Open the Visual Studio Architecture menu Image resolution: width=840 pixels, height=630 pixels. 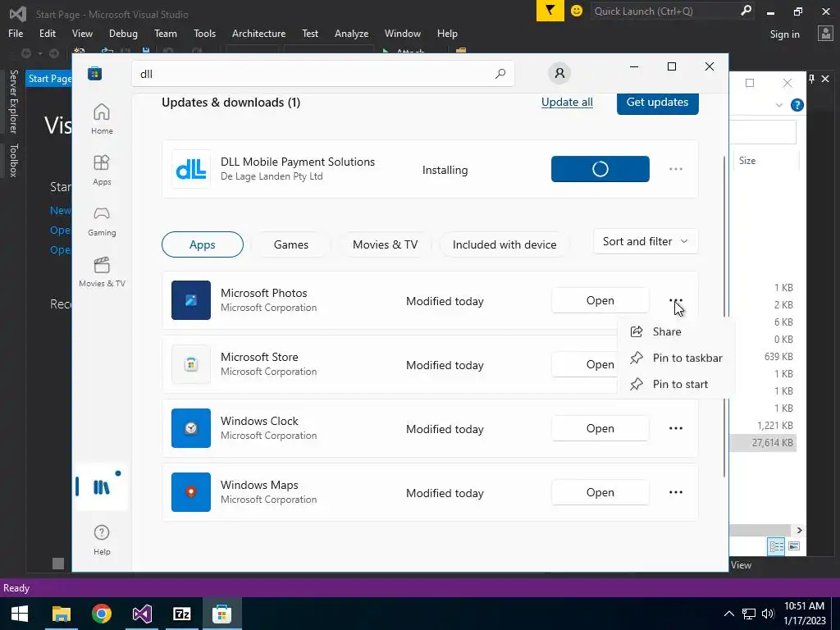(x=258, y=33)
